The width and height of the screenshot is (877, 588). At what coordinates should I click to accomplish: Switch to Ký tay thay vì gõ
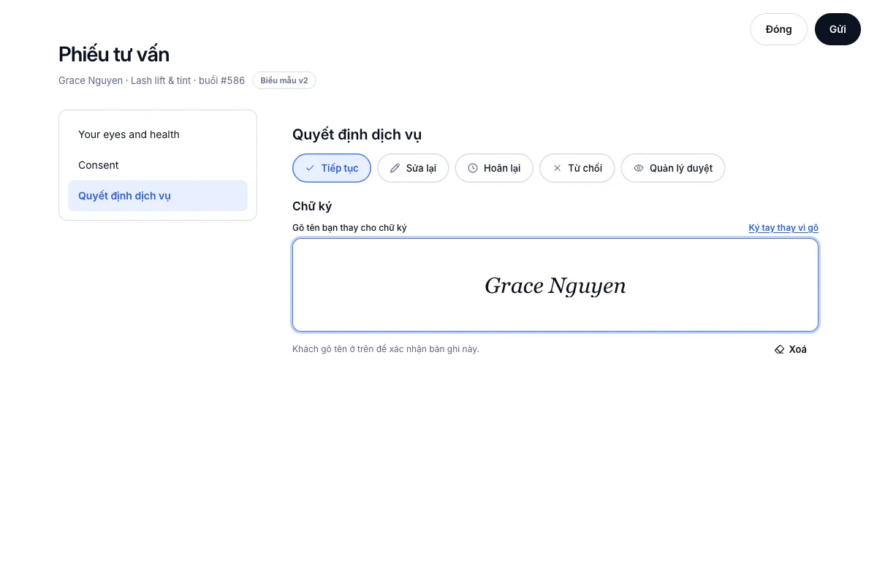point(783,228)
